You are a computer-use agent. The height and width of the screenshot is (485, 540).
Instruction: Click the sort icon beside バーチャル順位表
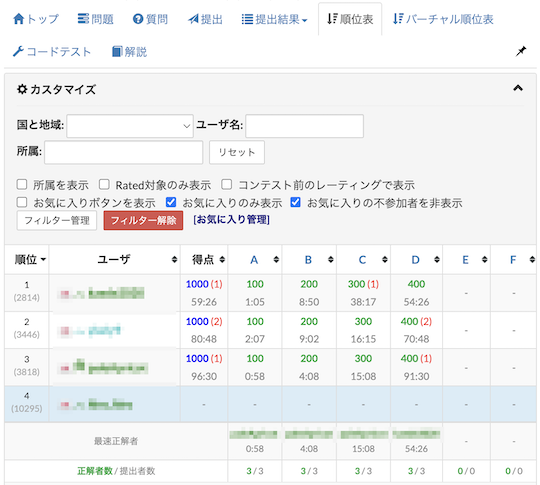(x=398, y=19)
